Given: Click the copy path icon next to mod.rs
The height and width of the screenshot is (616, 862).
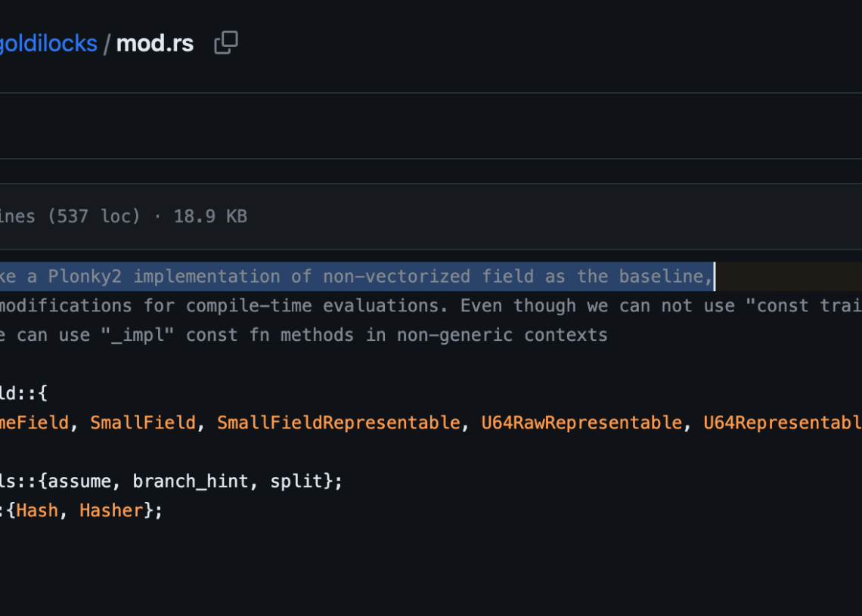Looking at the screenshot, I should [x=225, y=43].
